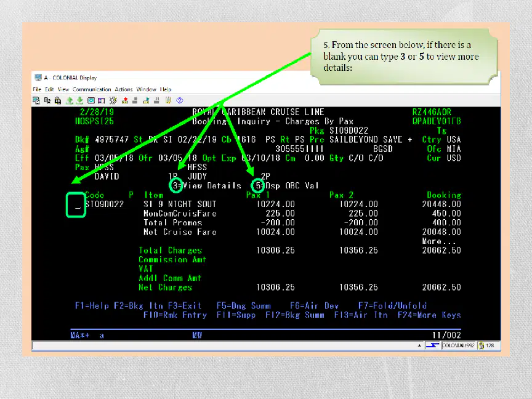
Task: Click the Paste clipboard toolbar icon
Action: 58,100
